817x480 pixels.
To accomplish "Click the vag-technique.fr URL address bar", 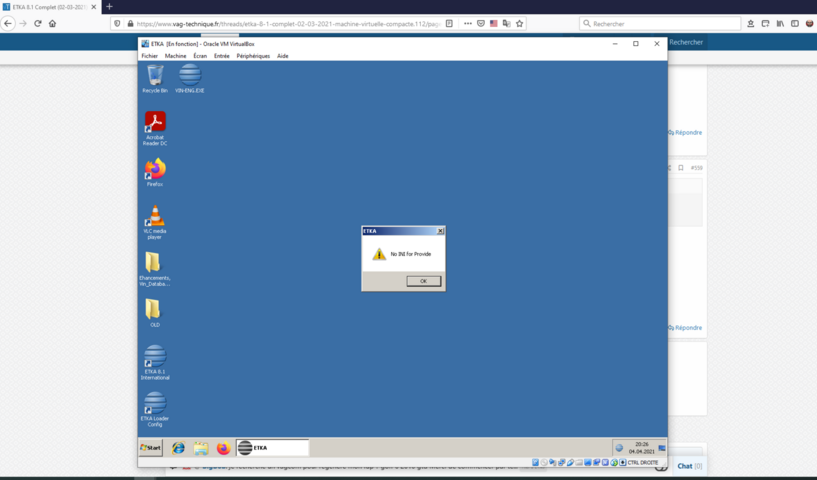I will pyautogui.click(x=288, y=23).
